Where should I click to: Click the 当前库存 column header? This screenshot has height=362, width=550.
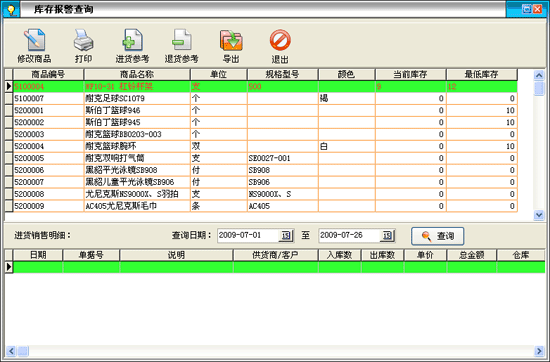point(411,74)
